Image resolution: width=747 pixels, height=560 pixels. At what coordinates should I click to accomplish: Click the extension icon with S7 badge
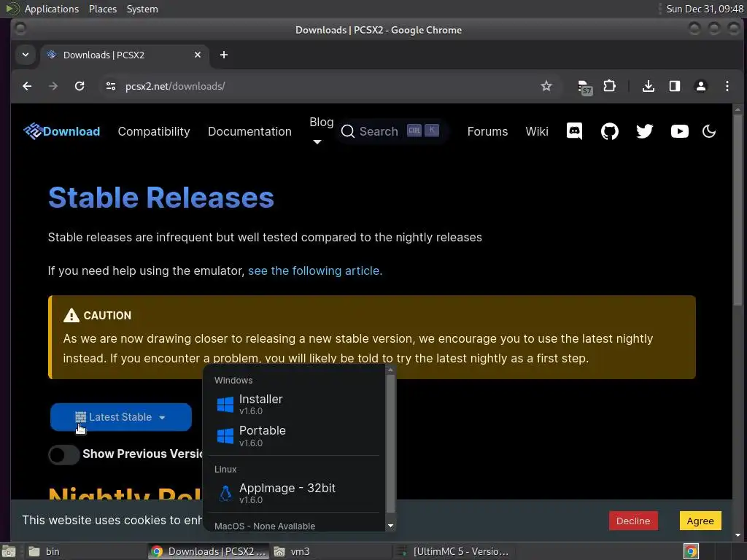coord(584,87)
